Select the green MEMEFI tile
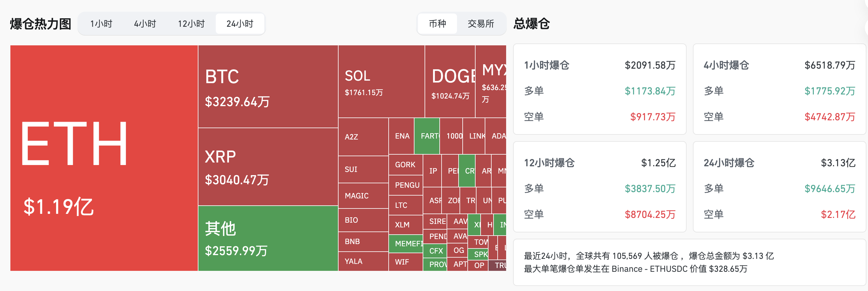Viewport: 868px width, 291px height. coord(406,243)
